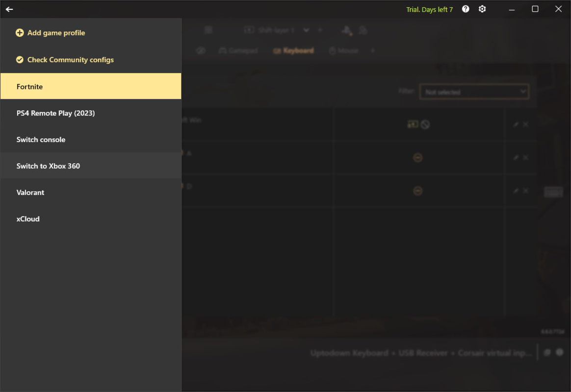
Task: Click the checkmark icon beside Check Community configs
Action: coord(20,60)
